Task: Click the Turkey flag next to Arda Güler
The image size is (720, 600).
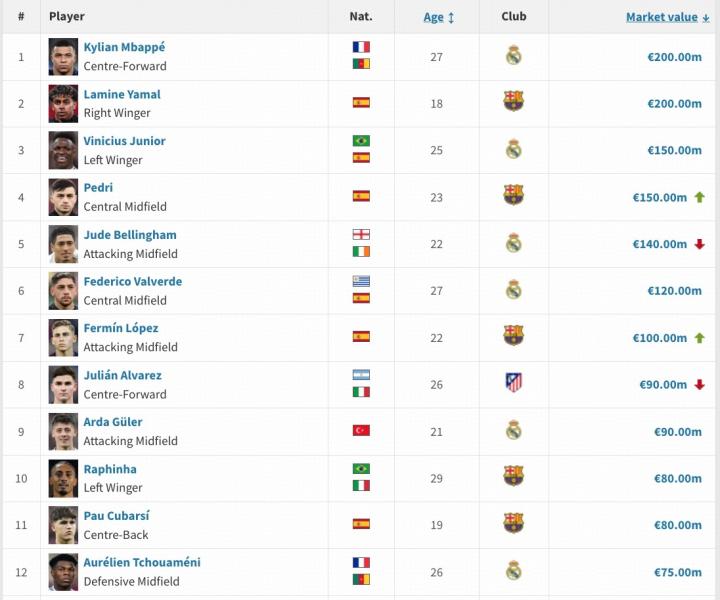Action: (361, 430)
